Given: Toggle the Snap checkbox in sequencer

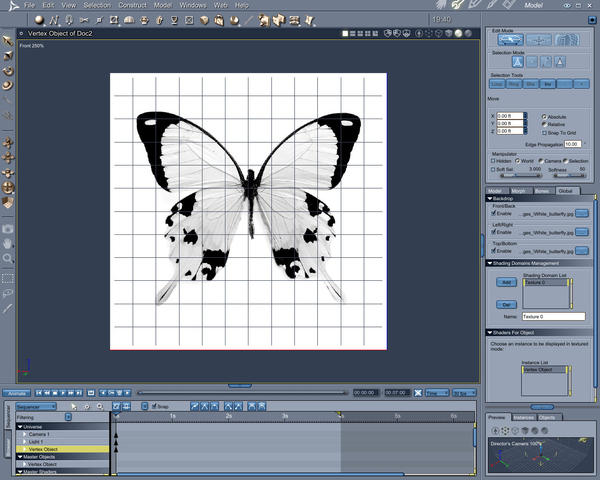Looking at the screenshot, I should coord(155,406).
